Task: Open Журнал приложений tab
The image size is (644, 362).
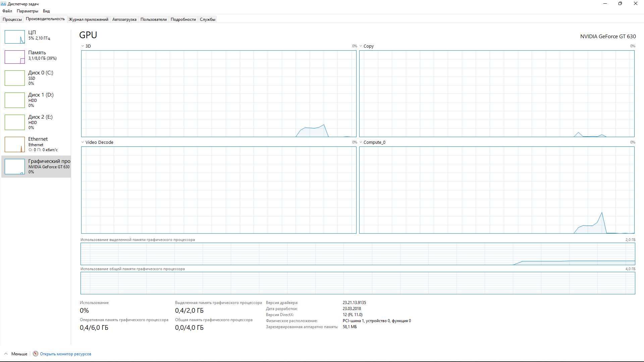Action: pyautogui.click(x=88, y=19)
